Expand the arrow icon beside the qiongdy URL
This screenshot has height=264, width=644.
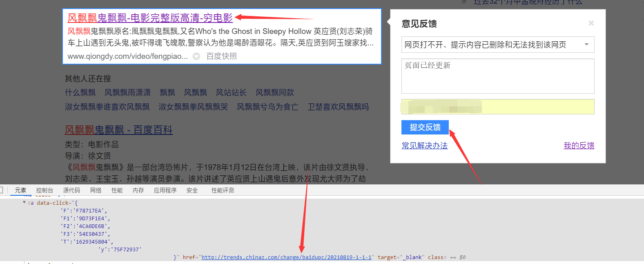196,56
